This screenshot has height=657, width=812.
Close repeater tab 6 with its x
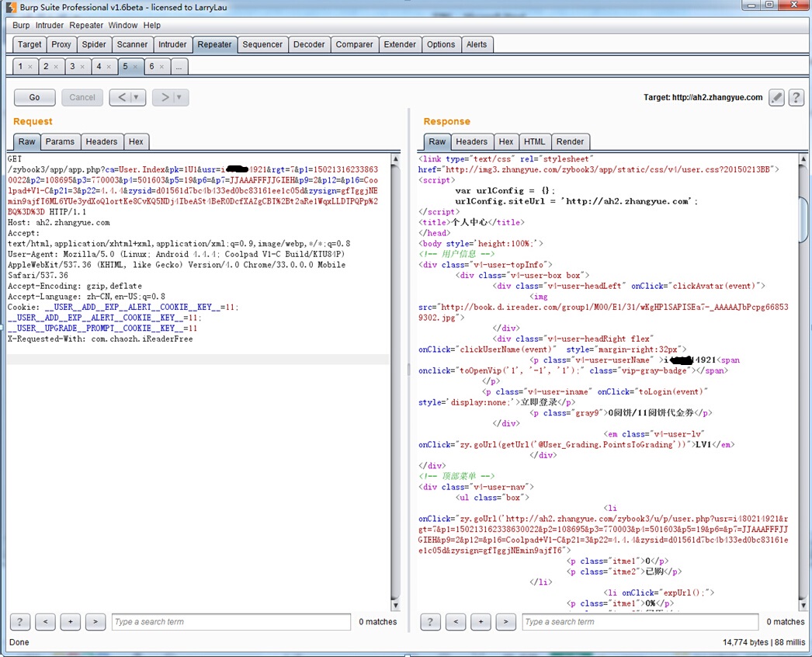click(161, 67)
